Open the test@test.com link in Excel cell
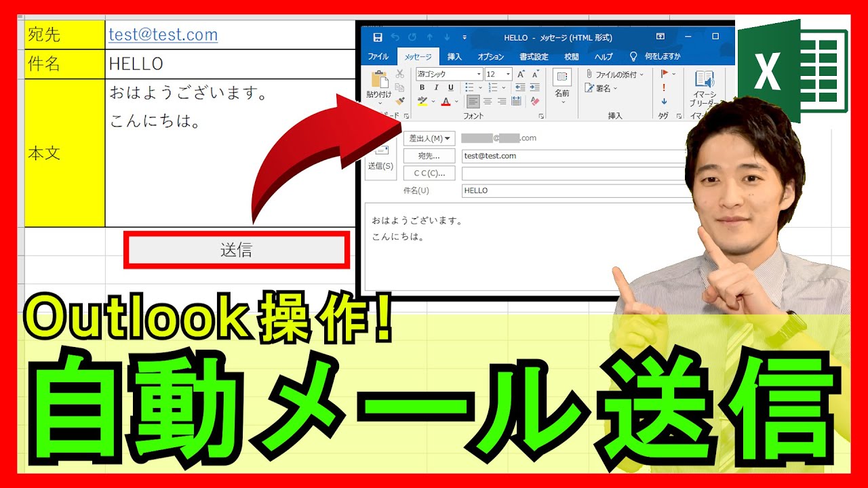Image resolution: width=868 pixels, height=488 pixels. tap(163, 35)
